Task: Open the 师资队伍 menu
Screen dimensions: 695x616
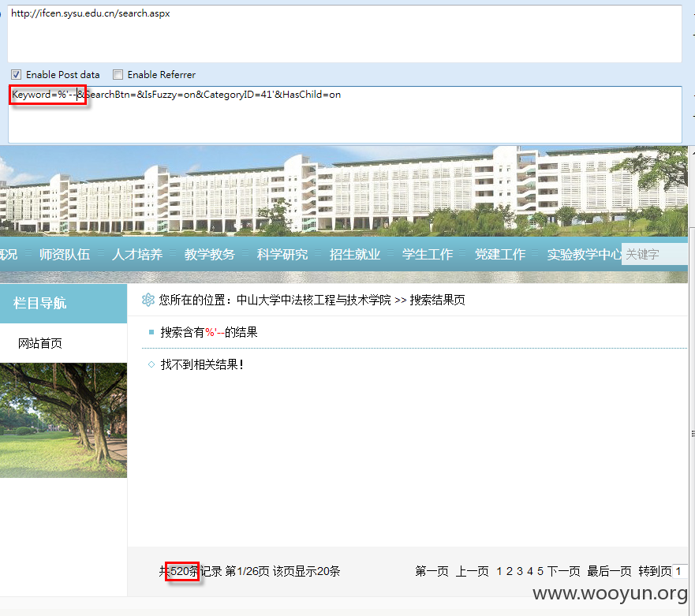Action: pos(64,255)
